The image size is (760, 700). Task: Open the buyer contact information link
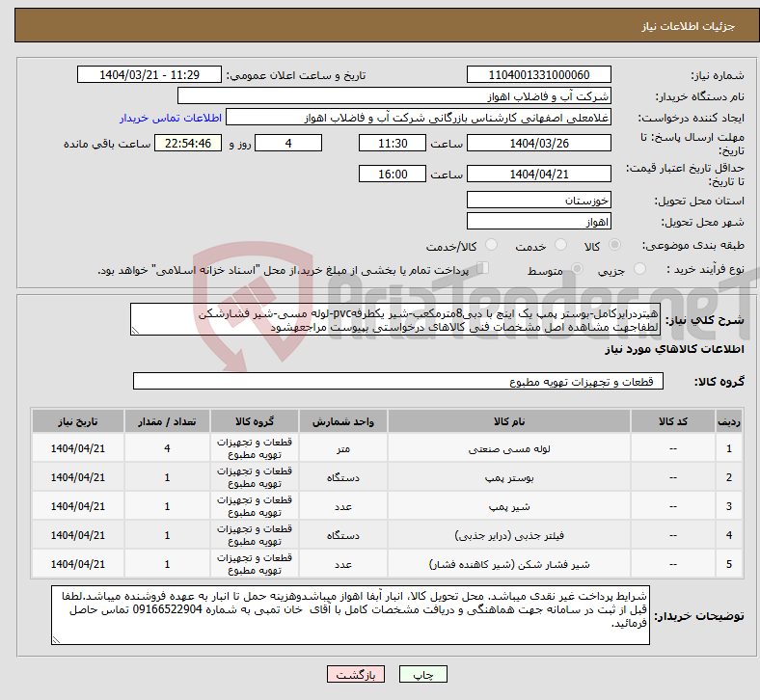(171, 118)
